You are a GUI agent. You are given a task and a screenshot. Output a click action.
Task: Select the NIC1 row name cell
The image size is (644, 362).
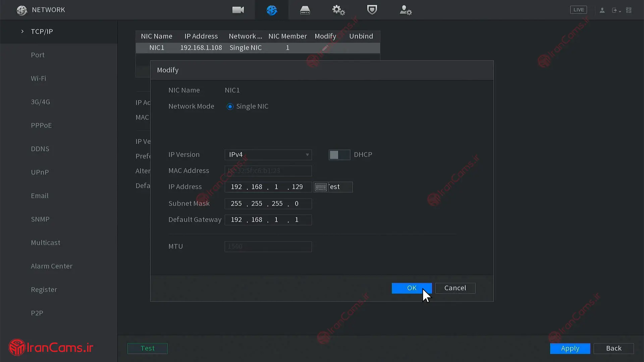(157, 48)
